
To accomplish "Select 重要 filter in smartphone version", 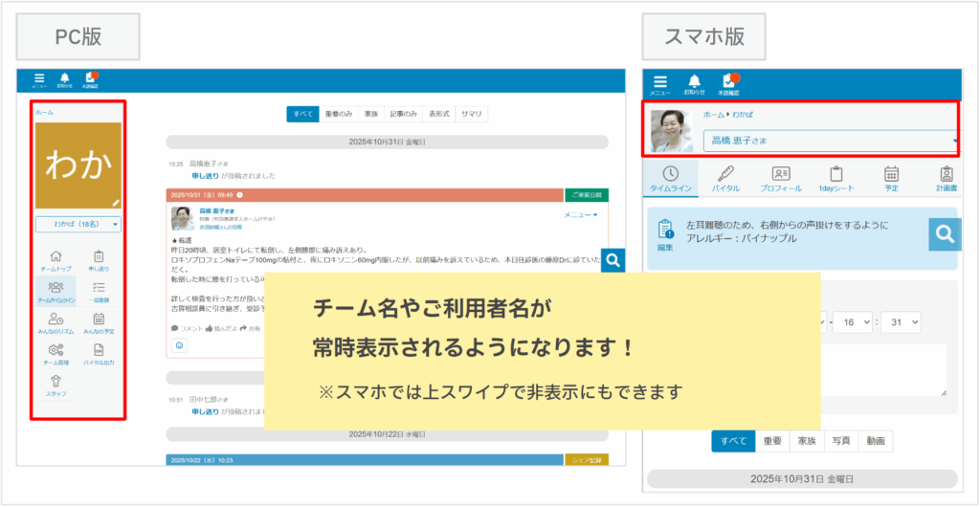I will pos(772,441).
